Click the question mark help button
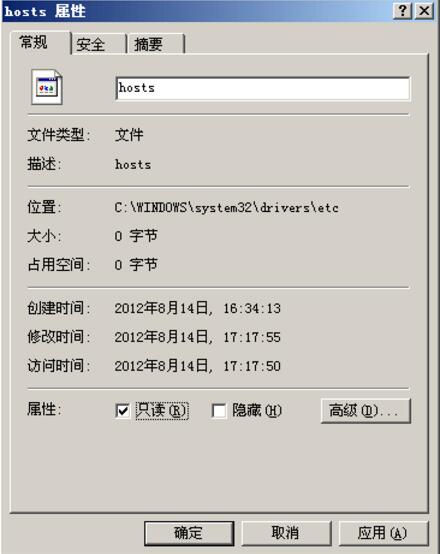This screenshot has width=440, height=554. click(x=403, y=11)
